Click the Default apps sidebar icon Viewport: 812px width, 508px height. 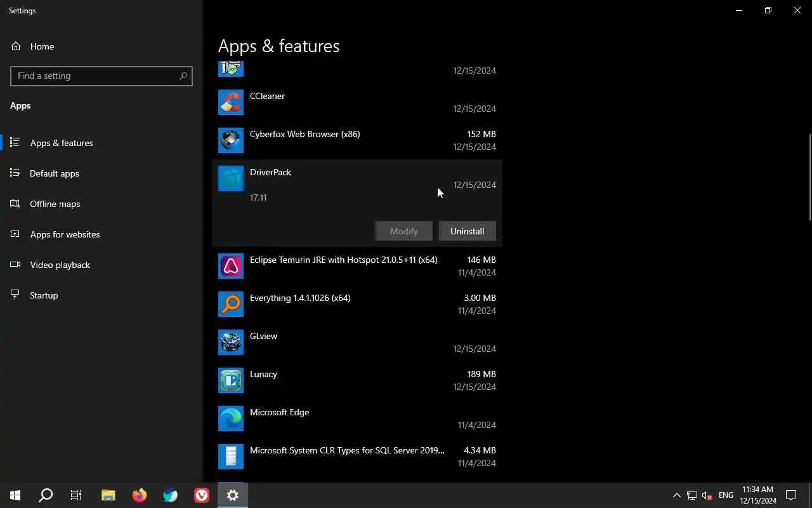point(16,173)
